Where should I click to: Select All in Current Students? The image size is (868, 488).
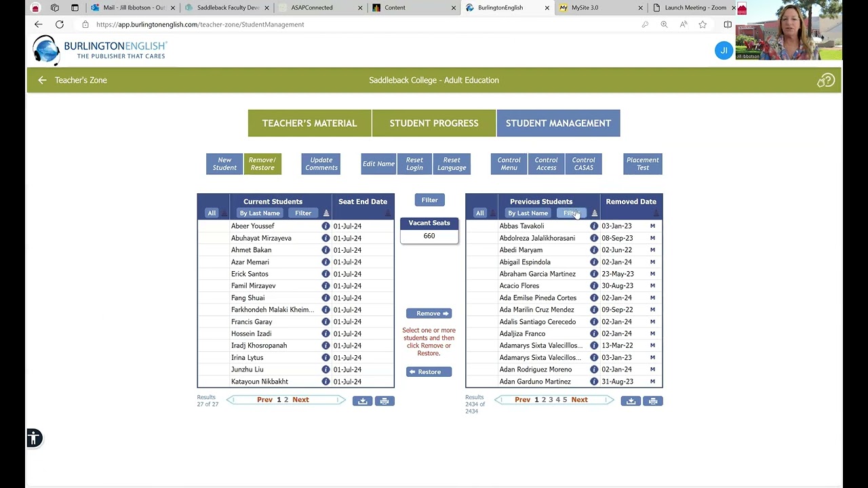coord(212,213)
